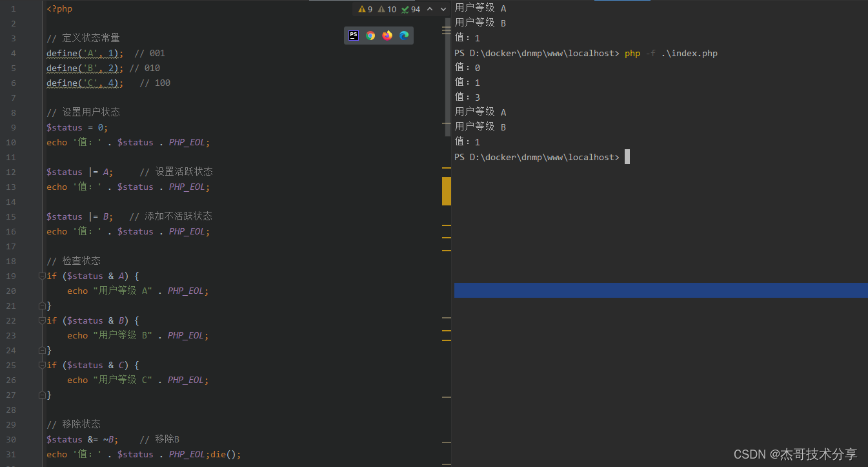868x467 pixels.
Task: Open file in Firefox browser icon
Action: click(x=387, y=36)
